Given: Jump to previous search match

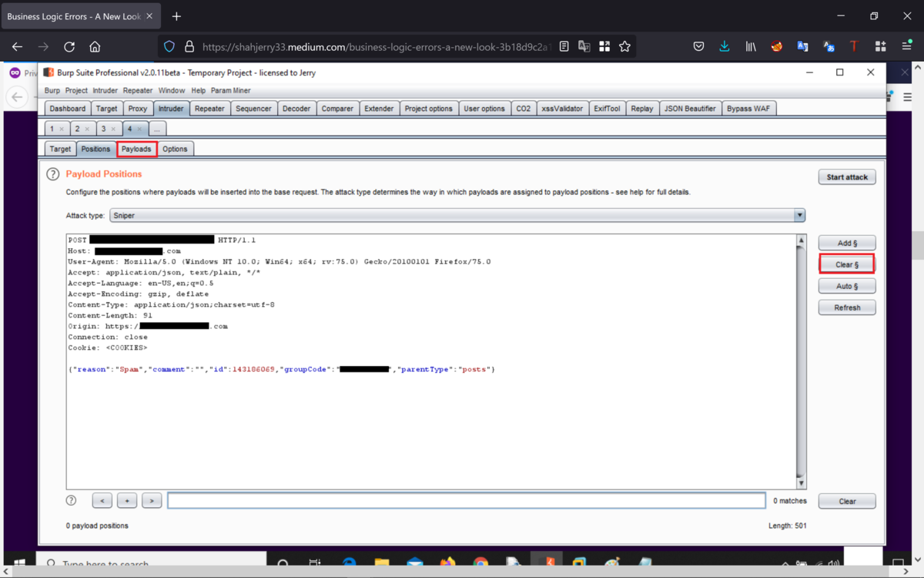Looking at the screenshot, I should coord(102,501).
